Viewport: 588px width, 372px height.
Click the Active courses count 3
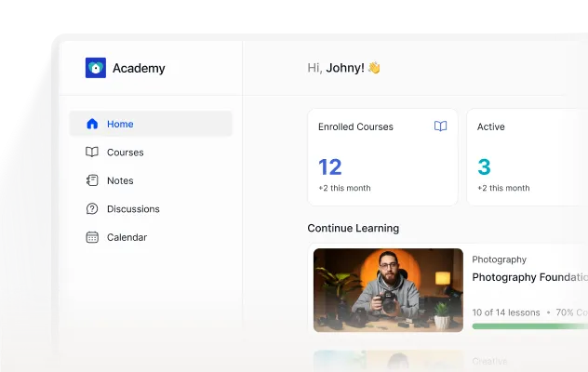pyautogui.click(x=484, y=166)
